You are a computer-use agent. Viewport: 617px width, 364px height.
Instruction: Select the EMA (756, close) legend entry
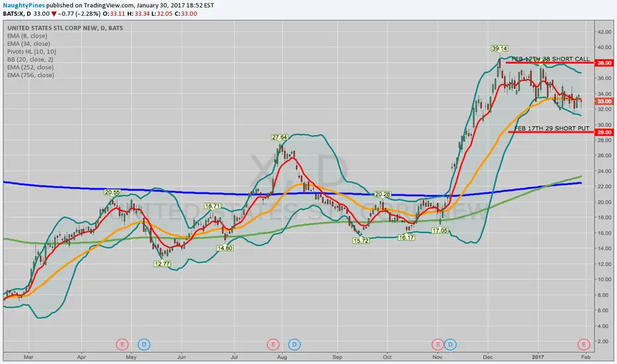pos(30,75)
